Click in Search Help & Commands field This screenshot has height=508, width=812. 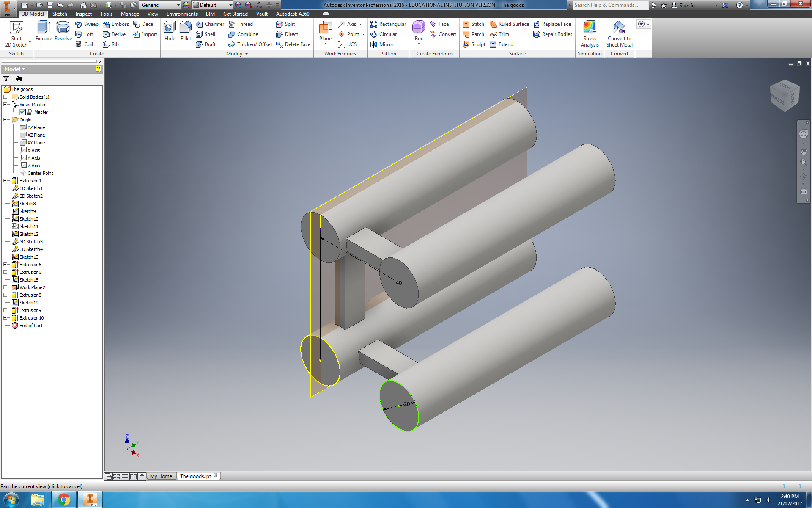pos(610,5)
